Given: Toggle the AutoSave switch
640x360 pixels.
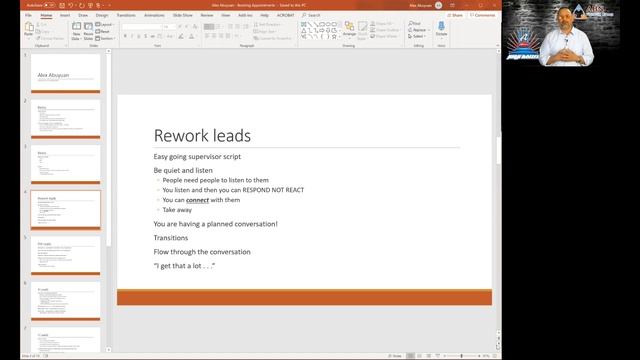Looking at the screenshot, I should click(49, 5).
